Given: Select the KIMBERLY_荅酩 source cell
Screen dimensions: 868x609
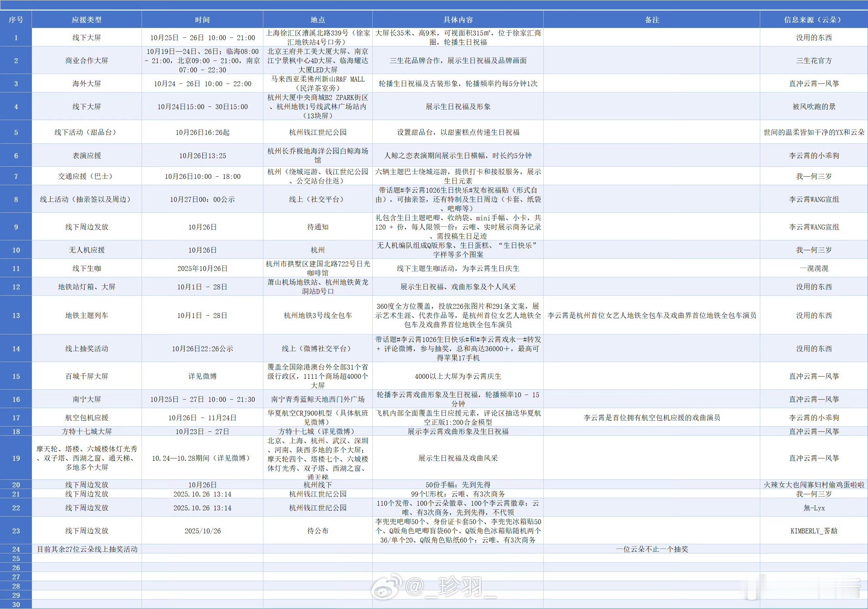Looking at the screenshot, I should [x=813, y=531].
